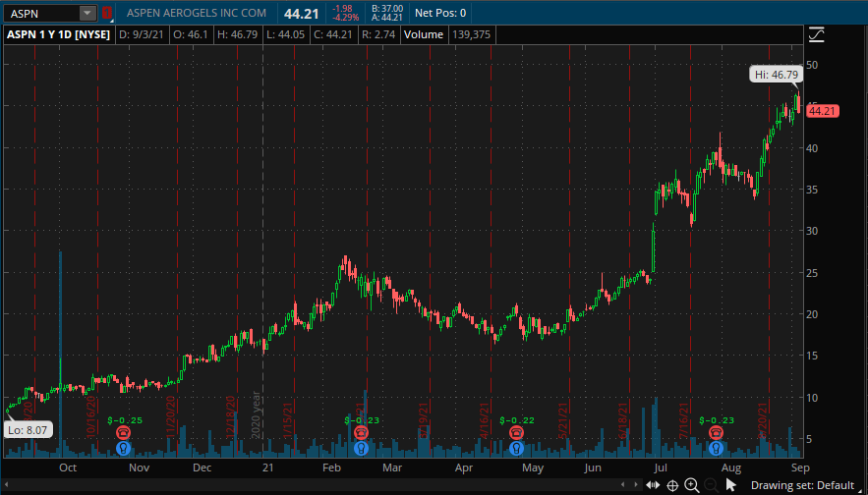Click the late-April earnings phone icon ($-0.22)

tap(516, 432)
